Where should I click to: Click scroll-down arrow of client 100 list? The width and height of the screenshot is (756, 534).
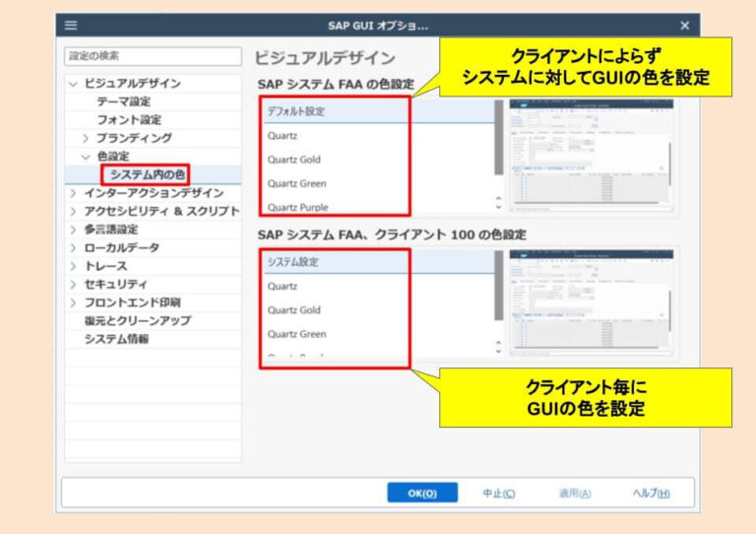(498, 352)
